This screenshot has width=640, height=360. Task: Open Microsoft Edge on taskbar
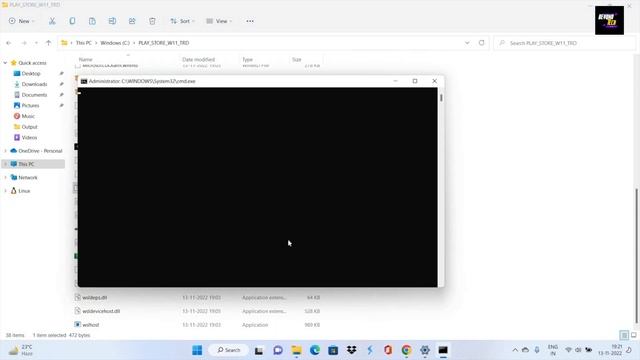tap(315, 350)
